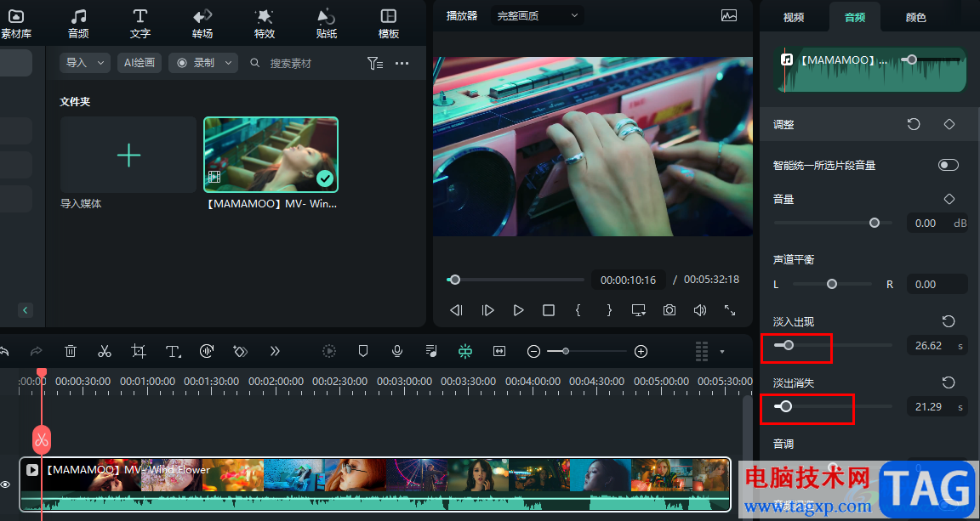Switch to the 颜色 properties tab

click(915, 17)
